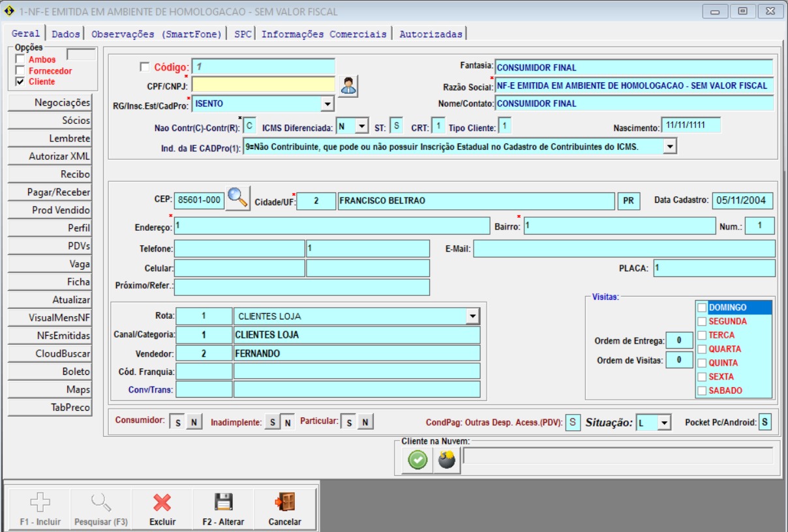The width and height of the screenshot is (788, 532).
Task: Switch to the Dados tab
Action: tap(66, 34)
